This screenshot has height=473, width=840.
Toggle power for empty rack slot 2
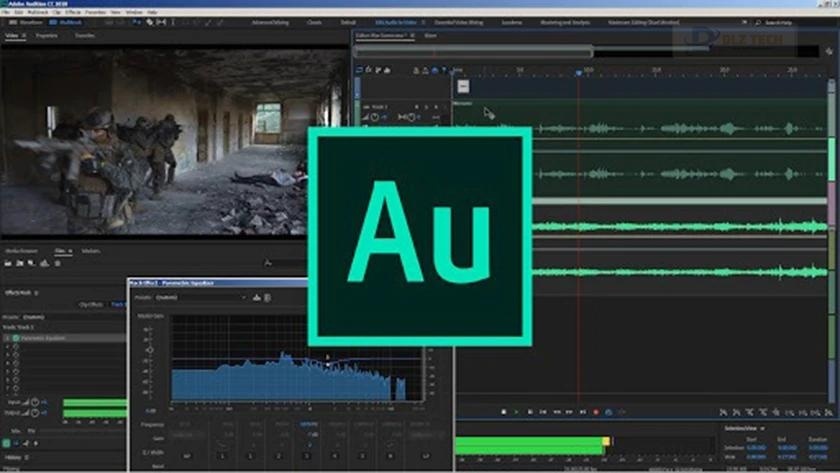click(x=16, y=347)
